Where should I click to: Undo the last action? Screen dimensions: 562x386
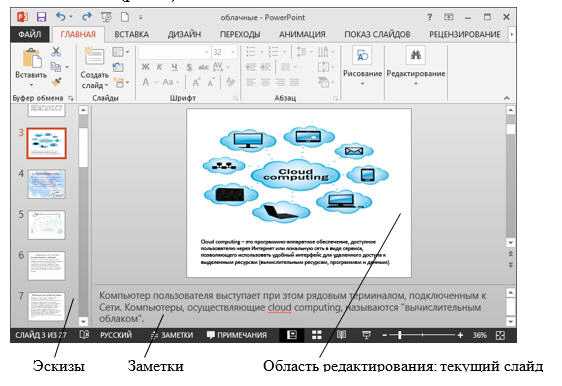coord(61,16)
